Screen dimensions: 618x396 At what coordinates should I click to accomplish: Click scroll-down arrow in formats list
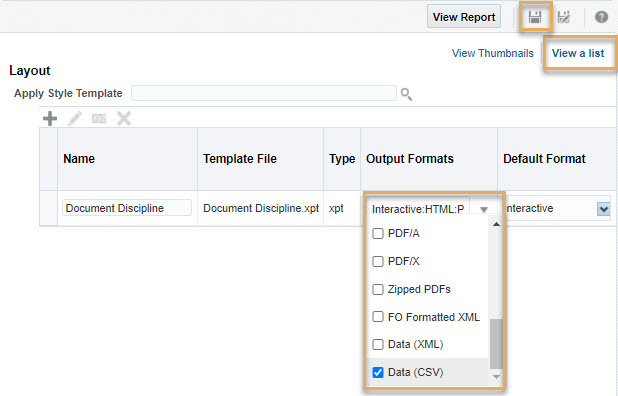click(497, 377)
